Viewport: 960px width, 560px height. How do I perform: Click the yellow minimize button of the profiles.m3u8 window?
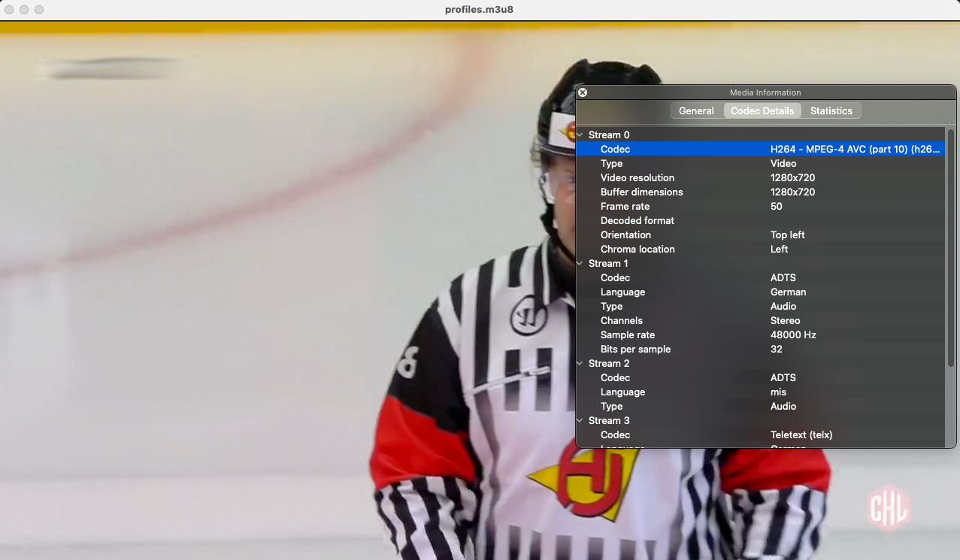point(24,10)
